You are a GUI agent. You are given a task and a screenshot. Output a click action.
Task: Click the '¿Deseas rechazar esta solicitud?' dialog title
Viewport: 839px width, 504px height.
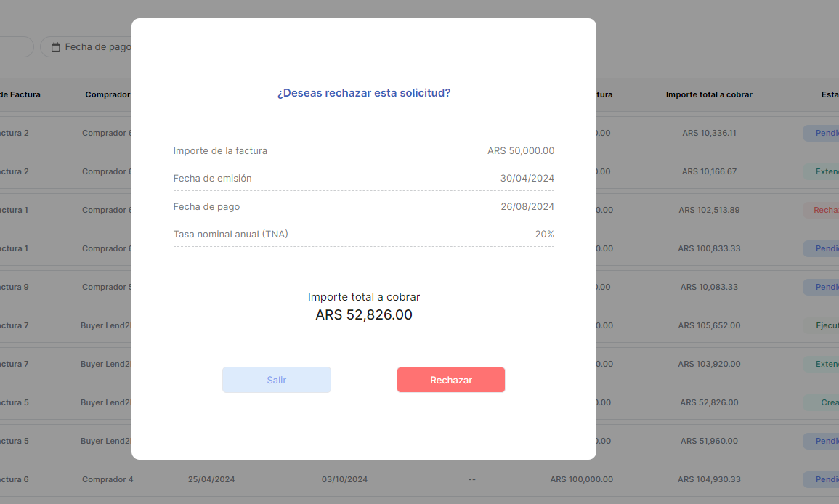click(x=363, y=93)
